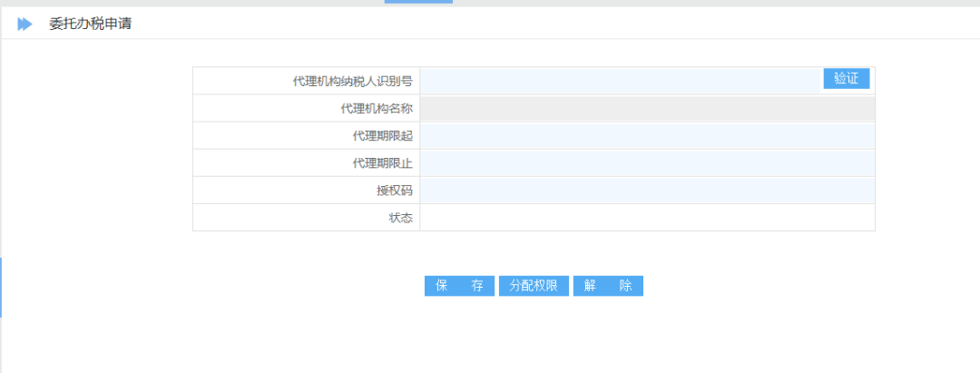Select the 代理期限止 date field
This screenshot has width=980, height=373.
coord(647,163)
